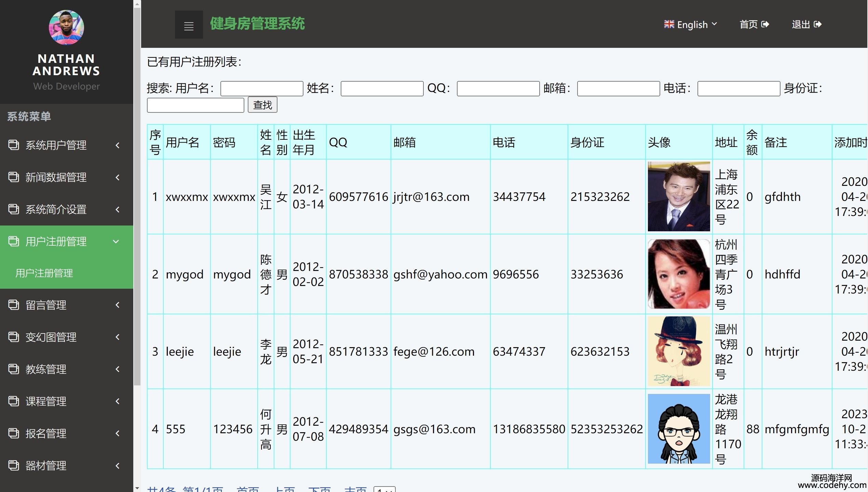Collapse 用户注册管理 chevron
This screenshot has width=868, height=492.
116,242
